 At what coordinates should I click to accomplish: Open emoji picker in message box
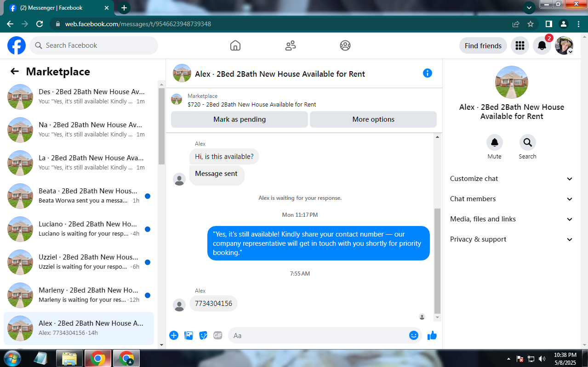click(x=414, y=335)
